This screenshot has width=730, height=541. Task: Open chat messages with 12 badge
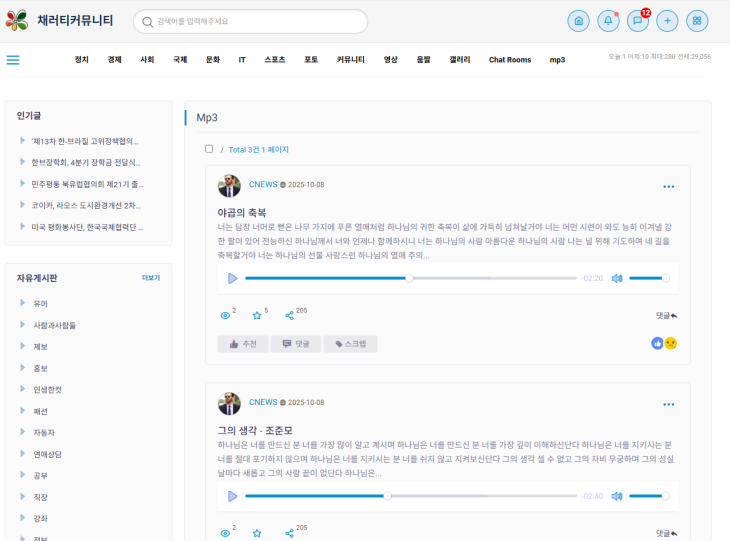637,21
